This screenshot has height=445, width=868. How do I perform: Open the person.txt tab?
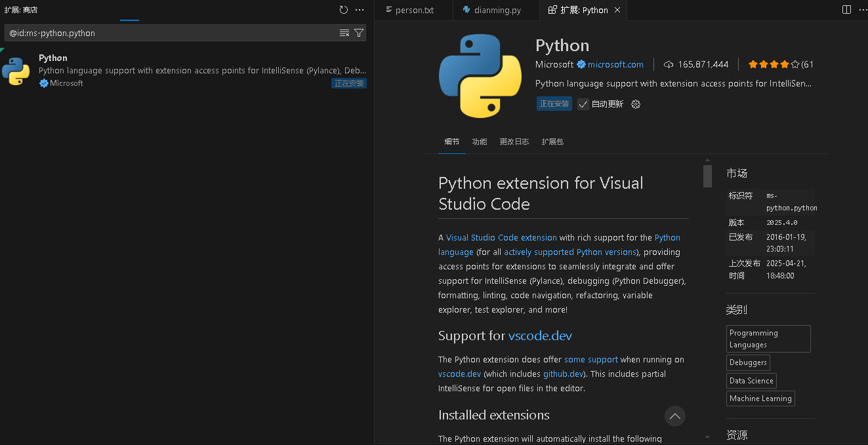coord(415,10)
